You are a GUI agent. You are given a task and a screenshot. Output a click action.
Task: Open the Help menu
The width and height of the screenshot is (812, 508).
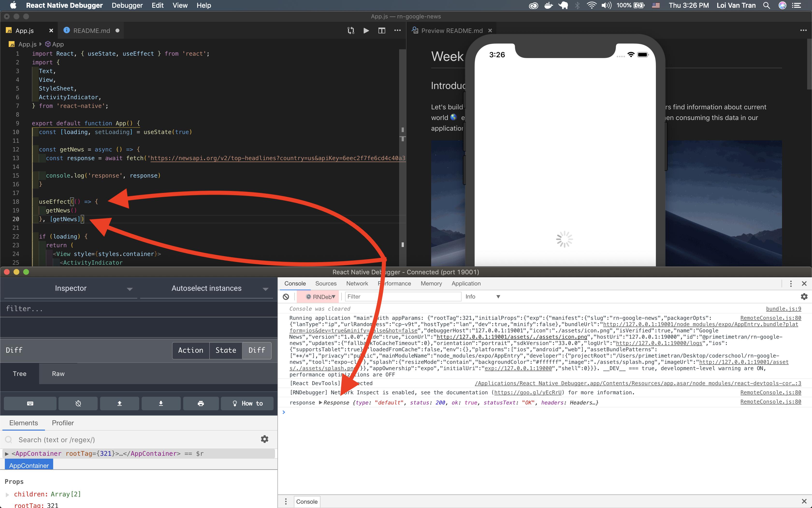tap(204, 5)
